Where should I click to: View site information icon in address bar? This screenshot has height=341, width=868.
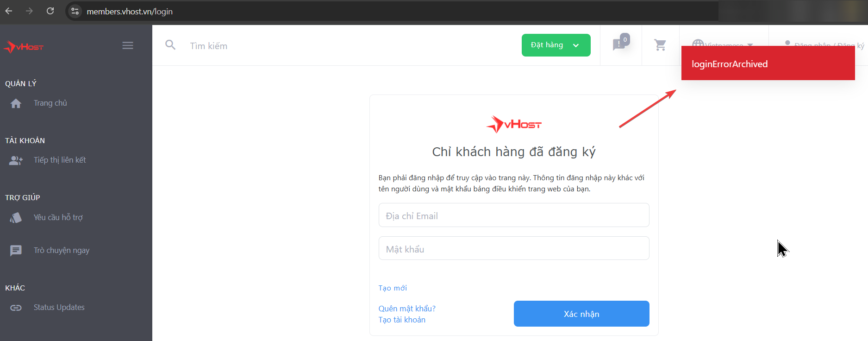tap(75, 11)
